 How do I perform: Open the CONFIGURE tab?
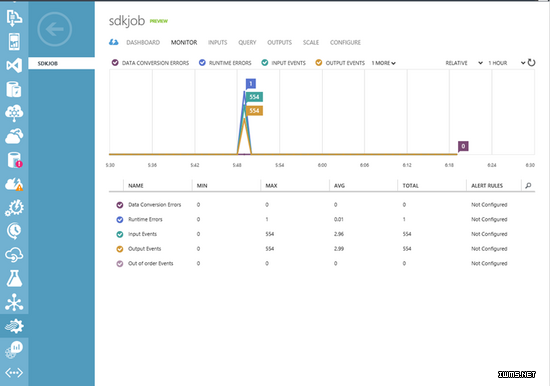click(x=345, y=42)
